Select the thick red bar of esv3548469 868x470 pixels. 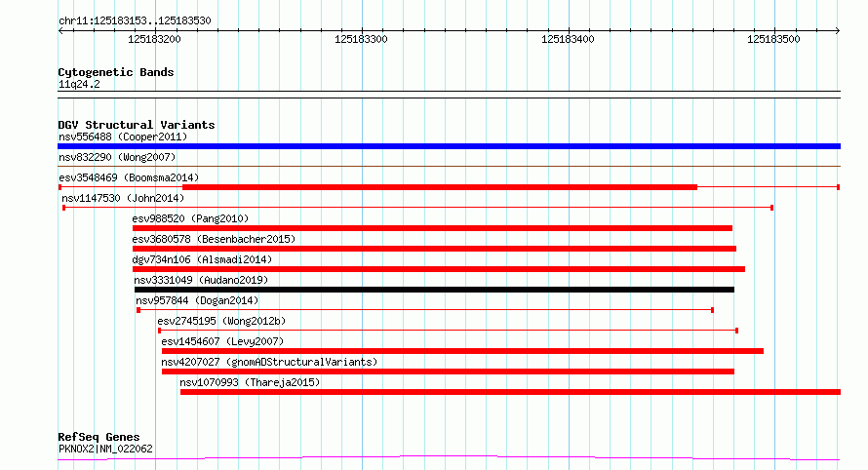tap(440, 187)
